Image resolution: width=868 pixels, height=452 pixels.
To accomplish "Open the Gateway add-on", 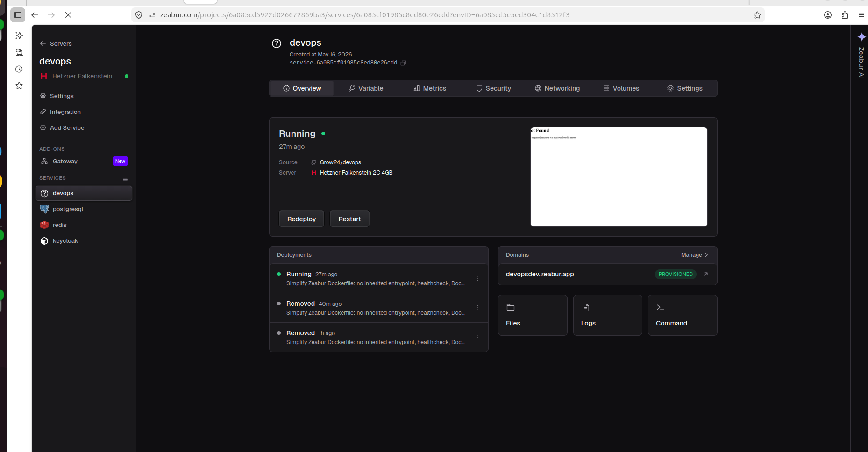I will point(84,161).
